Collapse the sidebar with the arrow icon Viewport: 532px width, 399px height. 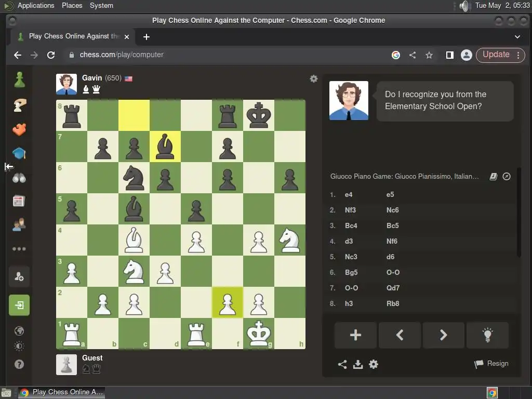(9, 167)
